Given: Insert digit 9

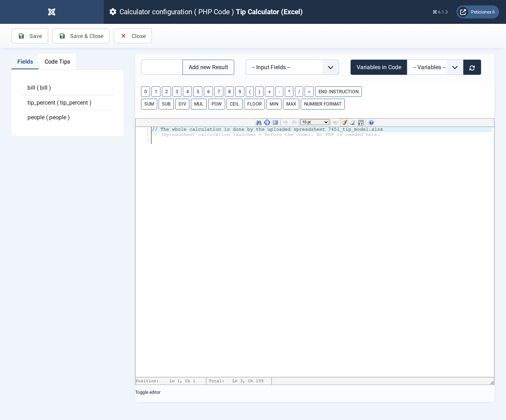Looking at the screenshot, I should pos(240,92).
